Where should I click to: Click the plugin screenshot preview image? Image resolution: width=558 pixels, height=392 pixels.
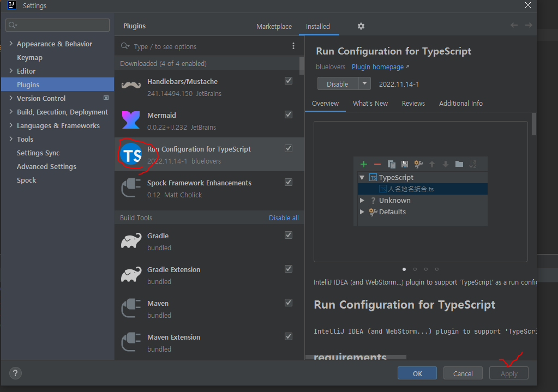[x=421, y=191]
